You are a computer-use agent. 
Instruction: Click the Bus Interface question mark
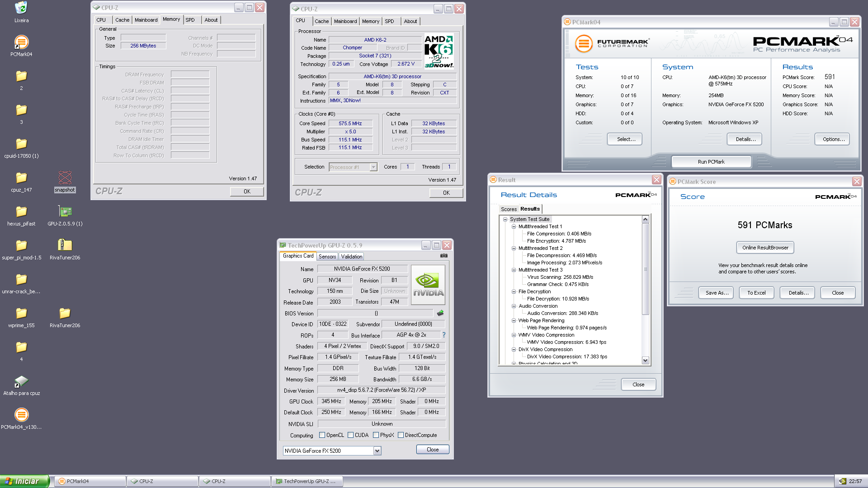[x=444, y=335]
